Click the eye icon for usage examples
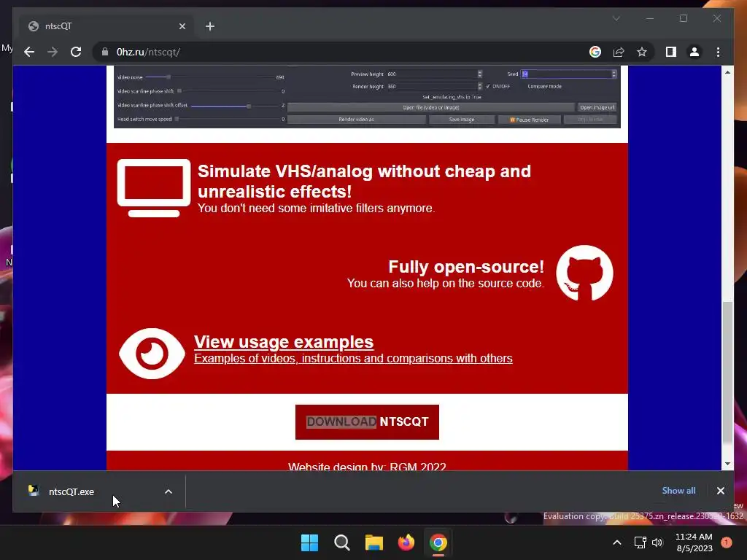This screenshot has height=560, width=747. click(x=152, y=354)
